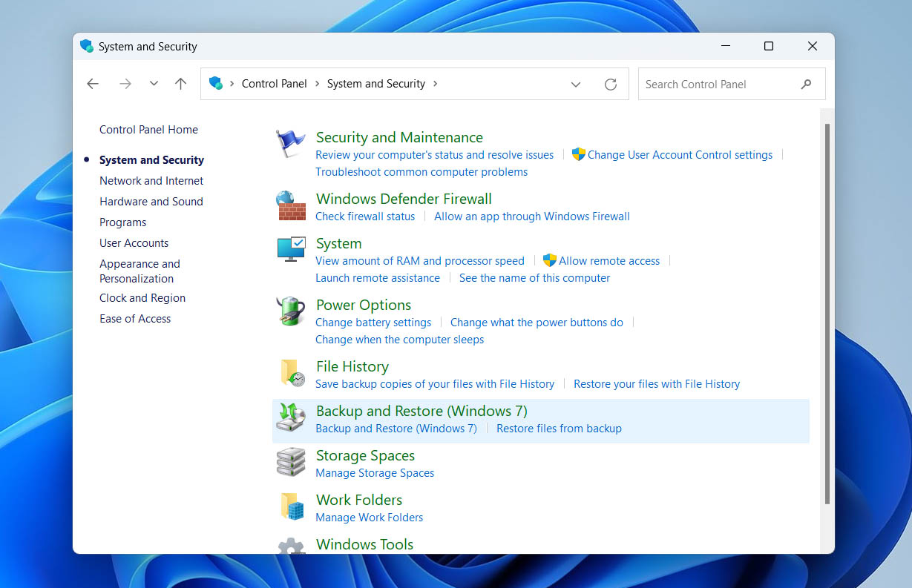The width and height of the screenshot is (912, 588).
Task: Click the File History folder icon
Action: [292, 373]
